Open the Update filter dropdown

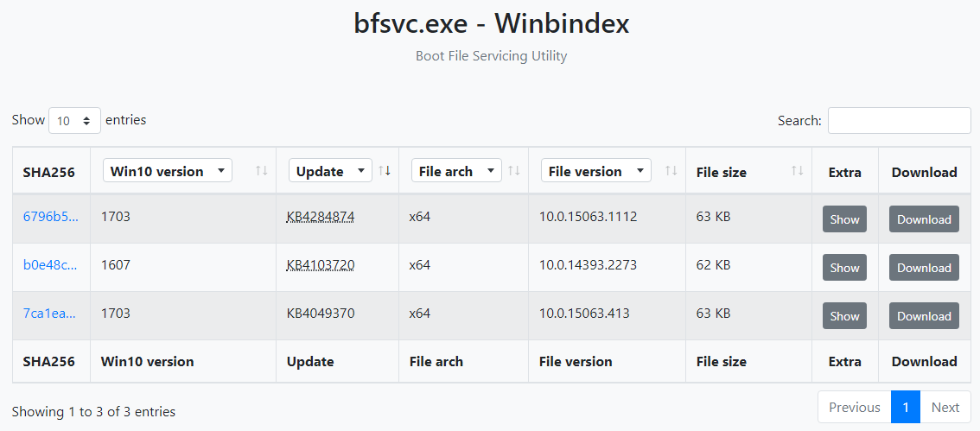coord(330,171)
